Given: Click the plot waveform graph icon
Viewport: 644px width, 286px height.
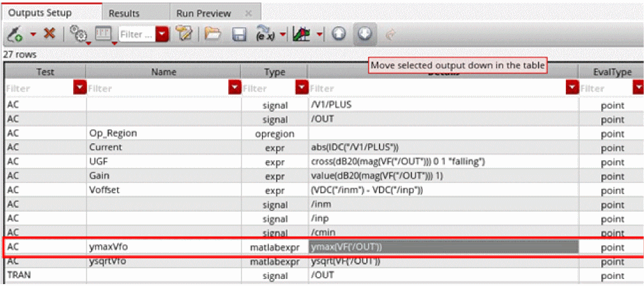Looking at the screenshot, I should click(303, 34).
